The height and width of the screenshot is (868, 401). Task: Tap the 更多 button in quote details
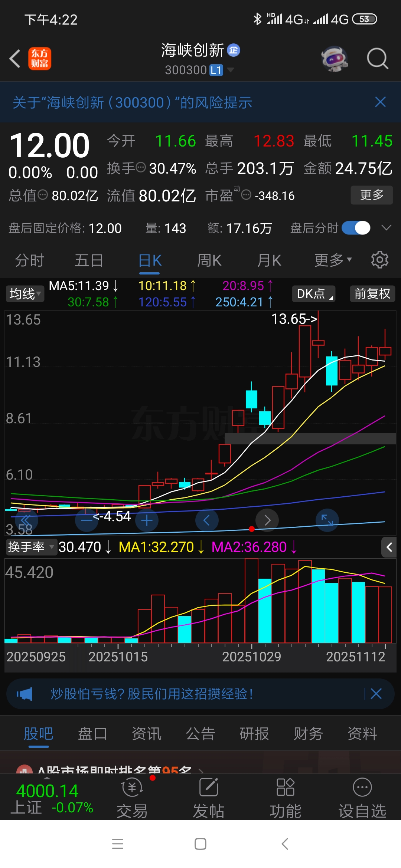[372, 195]
